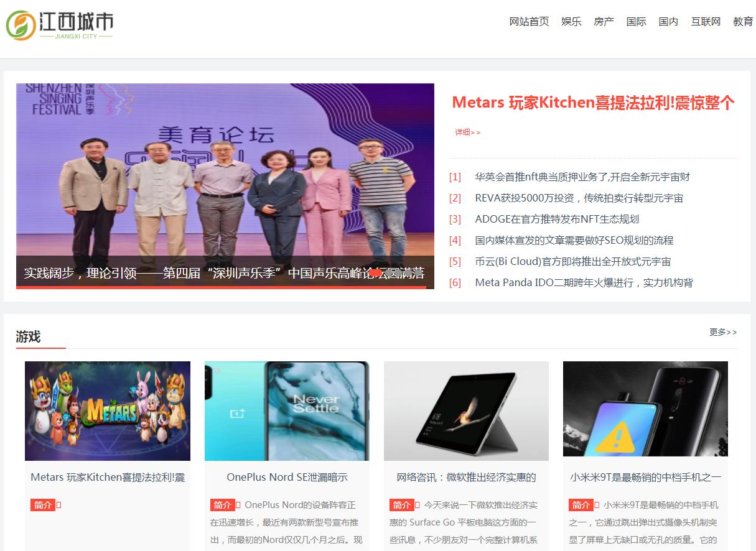Open headline Metars 玩家Kitchen喜提法拉利!震惊整个
This screenshot has width=756, height=551.
click(594, 103)
